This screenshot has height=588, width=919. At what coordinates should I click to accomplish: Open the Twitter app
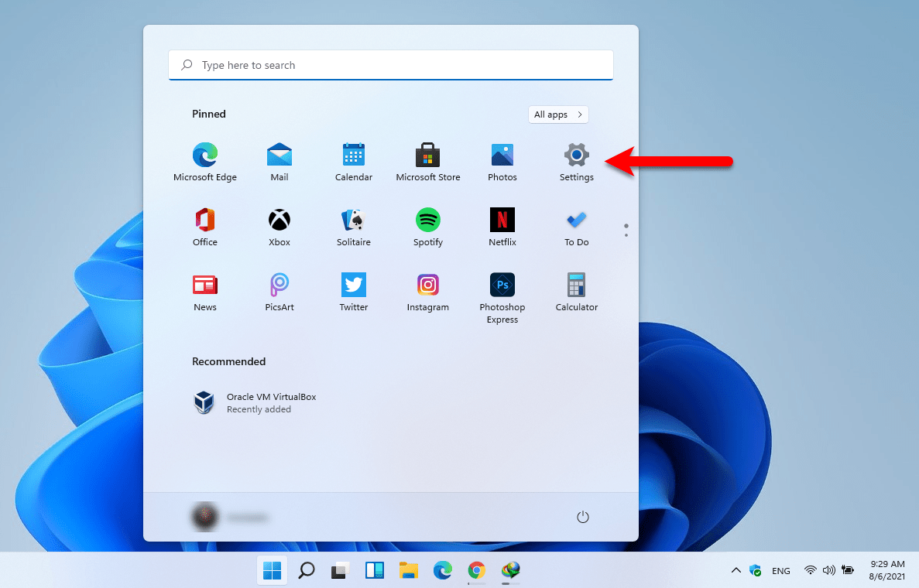[353, 292]
